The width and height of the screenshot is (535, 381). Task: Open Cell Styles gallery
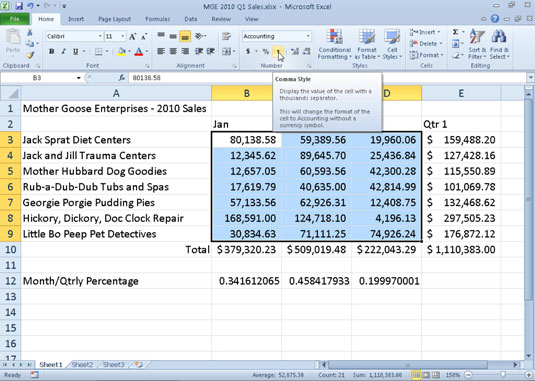[392, 45]
